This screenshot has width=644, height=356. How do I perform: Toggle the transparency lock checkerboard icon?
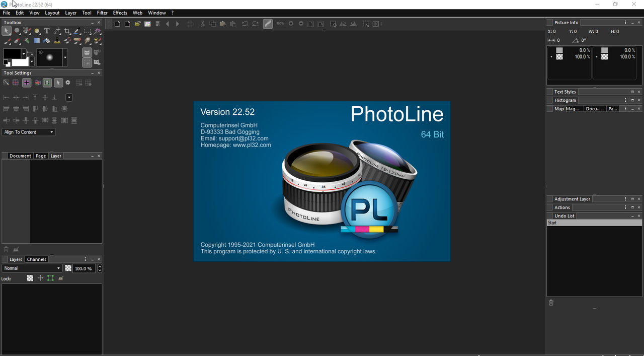[30, 278]
